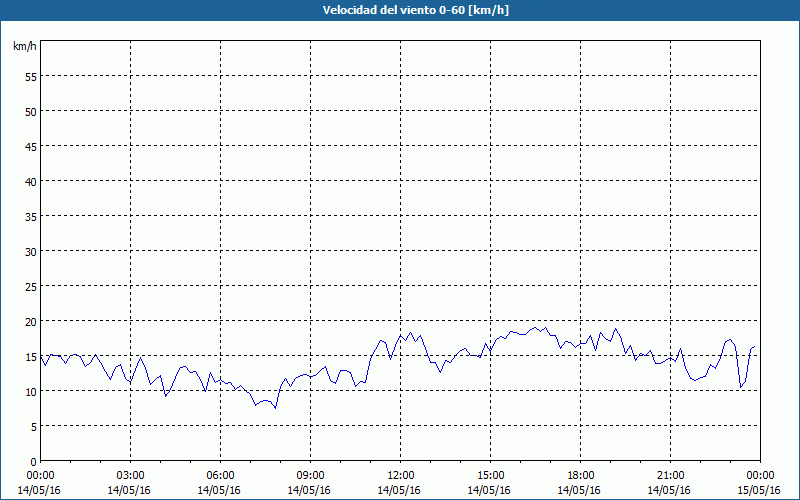
Task: Click the x-axis time label '21:00'
Action: (x=670, y=476)
